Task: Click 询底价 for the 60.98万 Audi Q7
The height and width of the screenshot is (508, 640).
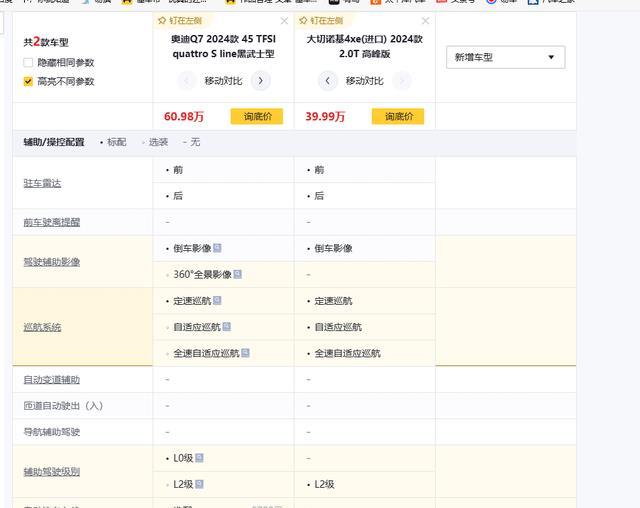Action: click(257, 116)
